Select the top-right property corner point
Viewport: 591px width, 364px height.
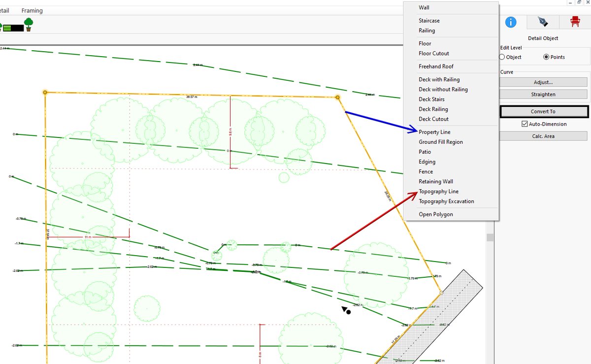click(337, 98)
